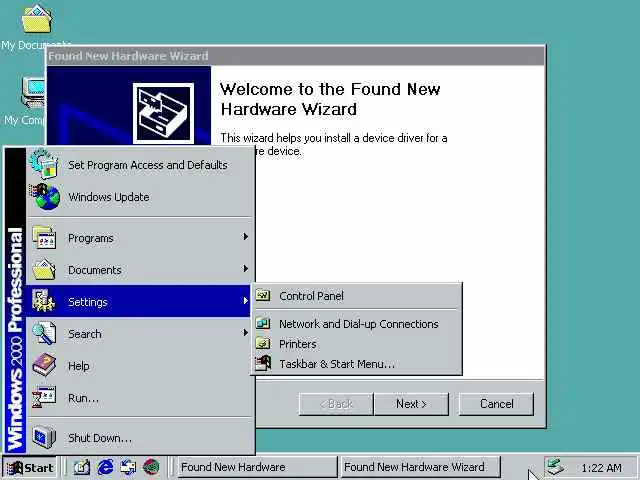Click the Run icon in Start menu
640x480 pixels.
[x=44, y=397]
